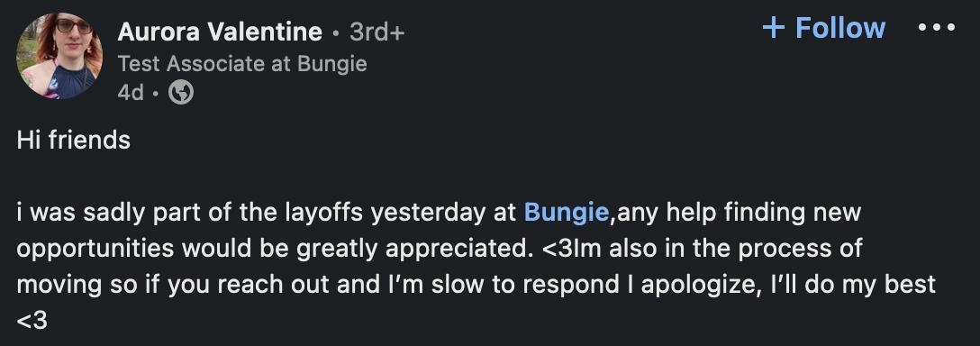This screenshot has width=980, height=346.
Task: Click the Hi friends greeting line
Action: [x=73, y=141]
